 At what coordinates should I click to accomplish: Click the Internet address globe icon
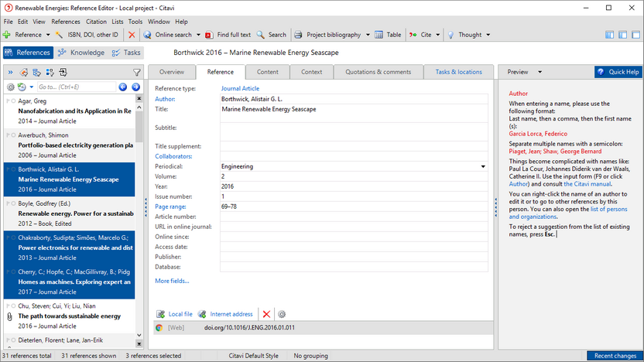pos(202,314)
